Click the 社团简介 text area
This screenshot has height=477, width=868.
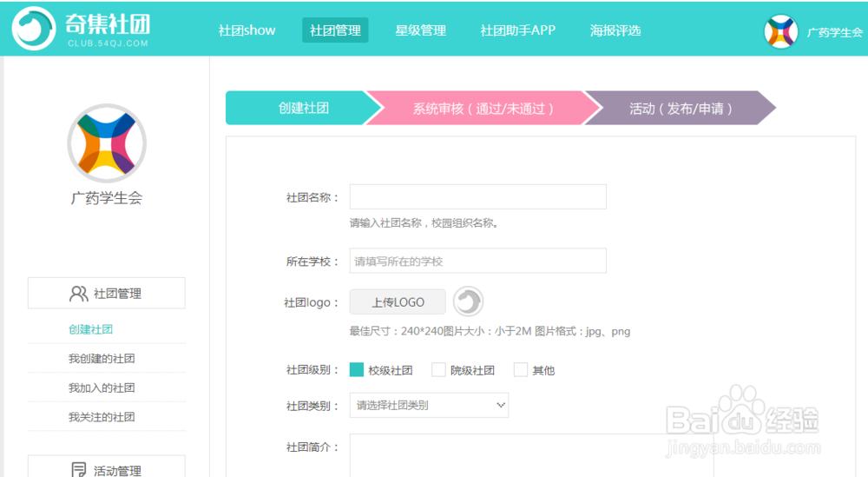point(531,455)
